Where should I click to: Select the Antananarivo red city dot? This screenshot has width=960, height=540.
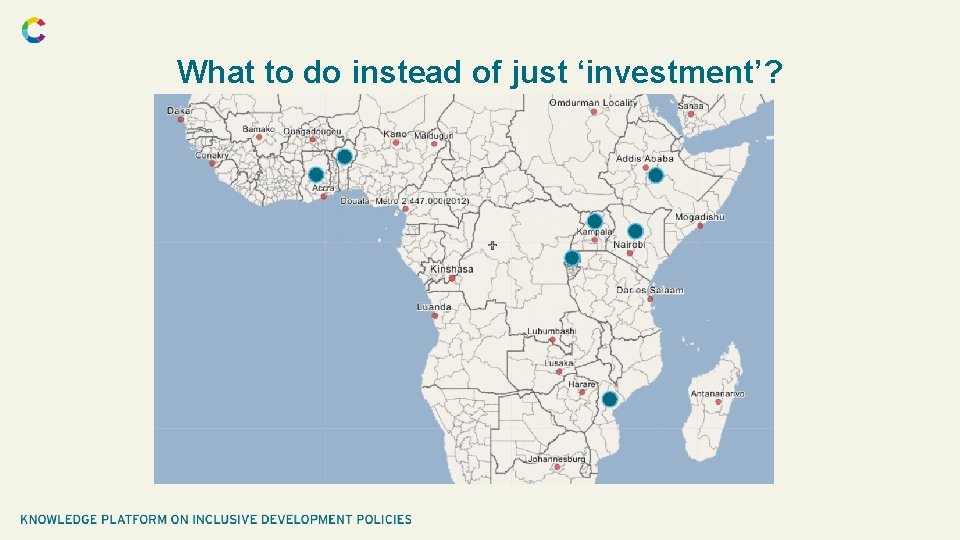point(718,402)
